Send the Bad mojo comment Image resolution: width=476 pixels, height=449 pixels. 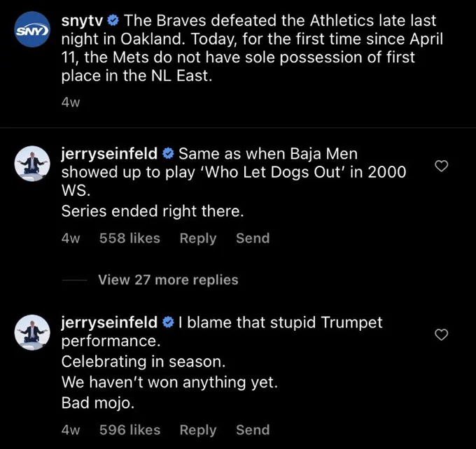click(x=253, y=430)
